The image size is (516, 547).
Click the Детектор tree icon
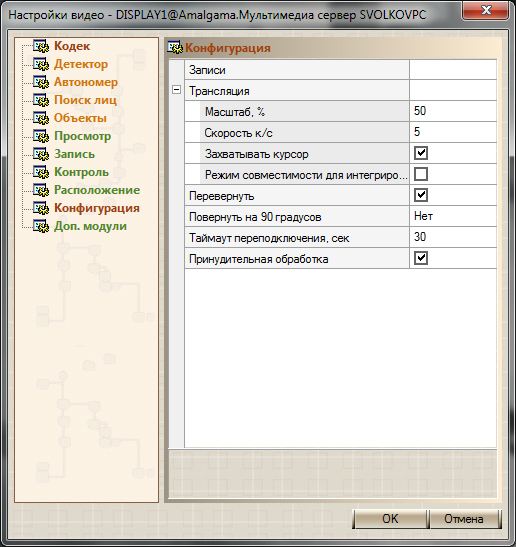coord(41,64)
